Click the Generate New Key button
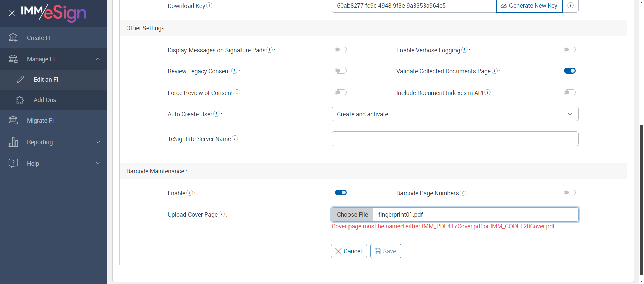The width and height of the screenshot is (644, 284). click(529, 6)
